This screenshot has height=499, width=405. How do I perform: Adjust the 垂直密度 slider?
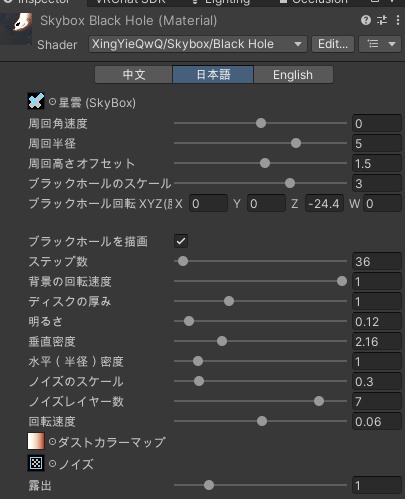pyautogui.click(x=260, y=341)
